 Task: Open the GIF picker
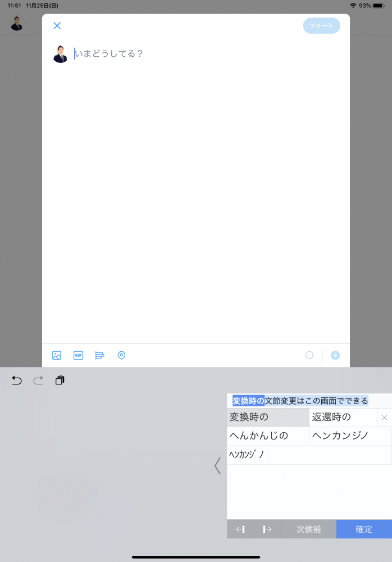(78, 355)
